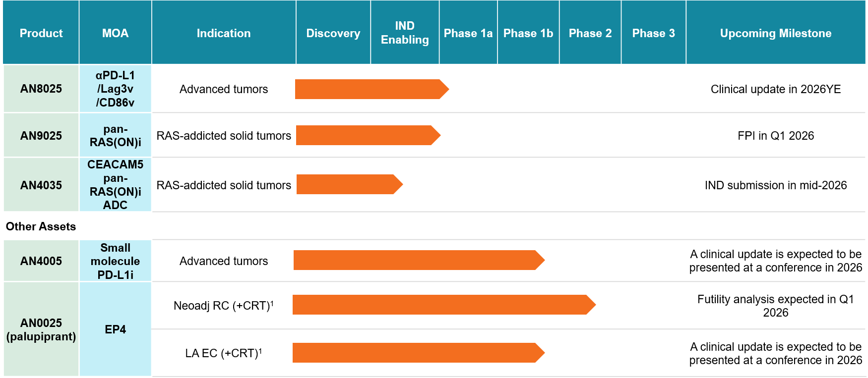Click the EP4 mechanism cell
Image resolution: width=868 pixels, height=378 pixels.
pyautogui.click(x=115, y=329)
